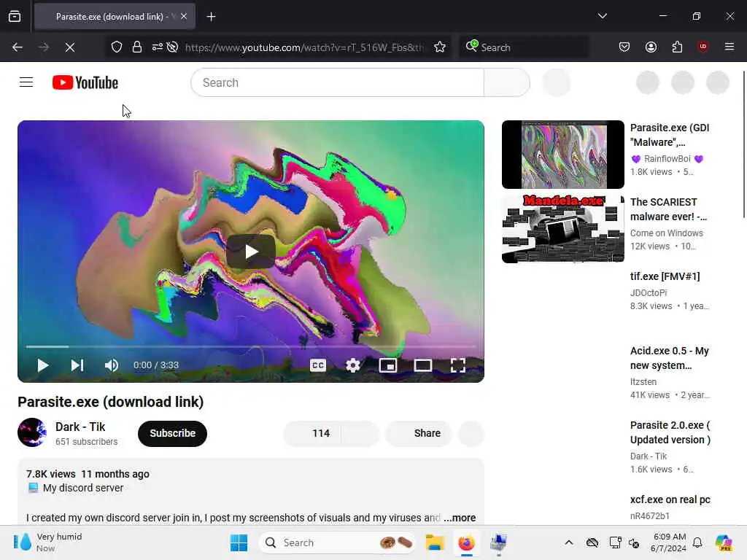This screenshot has height=560, width=747.
Task: Open the Parasite.exe GDI Malware thumbnail
Action: click(562, 155)
